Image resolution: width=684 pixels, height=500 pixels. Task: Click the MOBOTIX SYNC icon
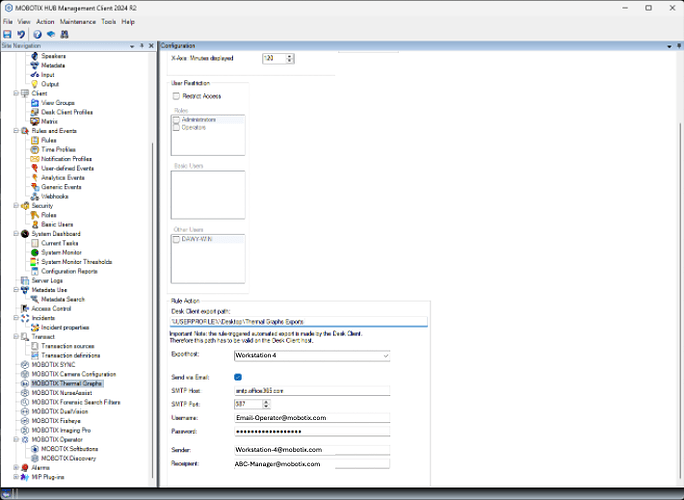25,365
